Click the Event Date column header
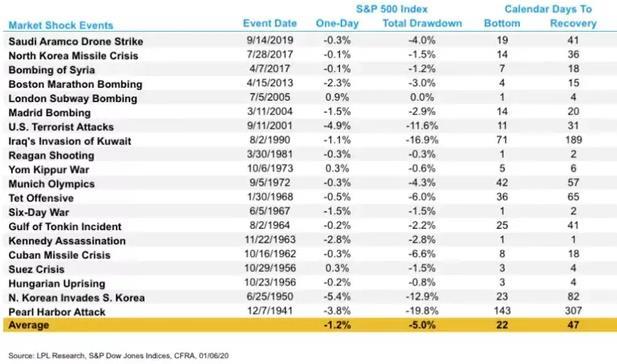The width and height of the screenshot is (617, 364). pos(270,23)
